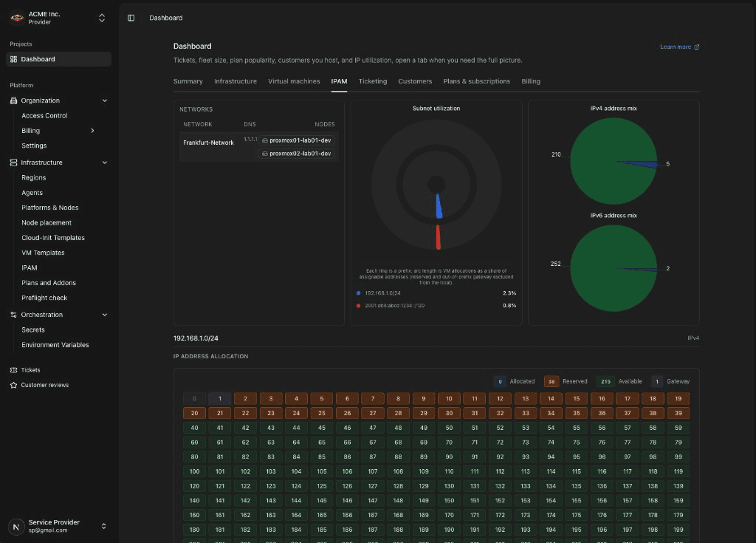Switch to the Ticketing tab
The image size is (756, 543).
tap(373, 81)
